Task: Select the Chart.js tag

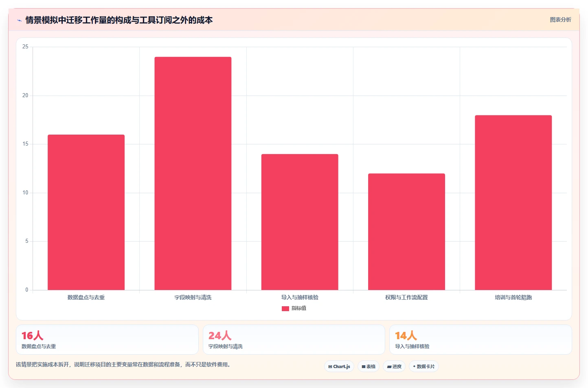Action: click(x=339, y=366)
